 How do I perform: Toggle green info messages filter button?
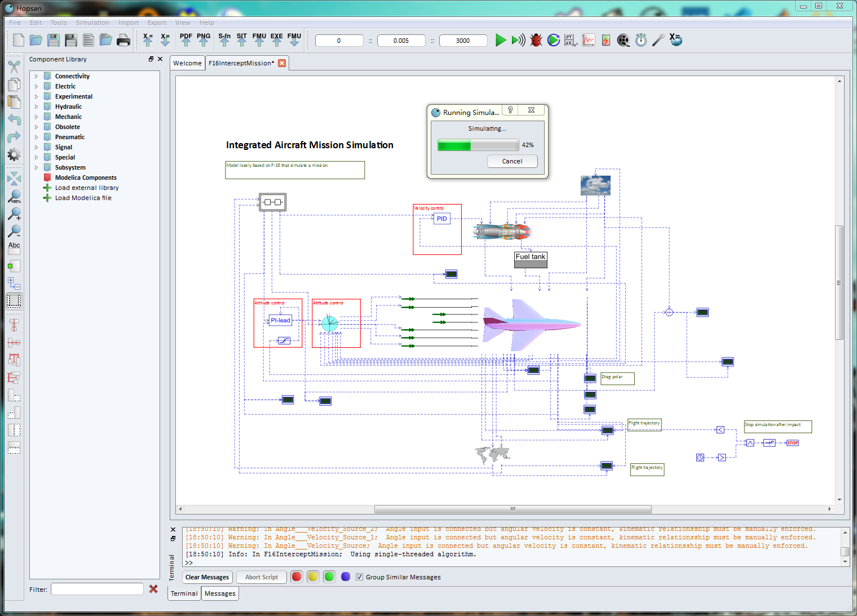329,577
